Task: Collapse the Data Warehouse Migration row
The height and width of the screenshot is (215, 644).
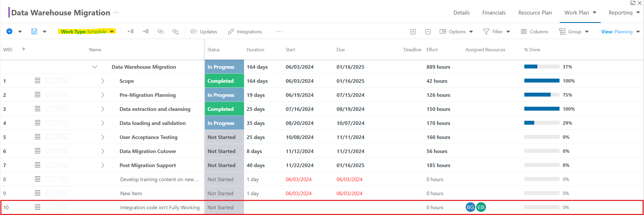Action: pyautogui.click(x=95, y=67)
